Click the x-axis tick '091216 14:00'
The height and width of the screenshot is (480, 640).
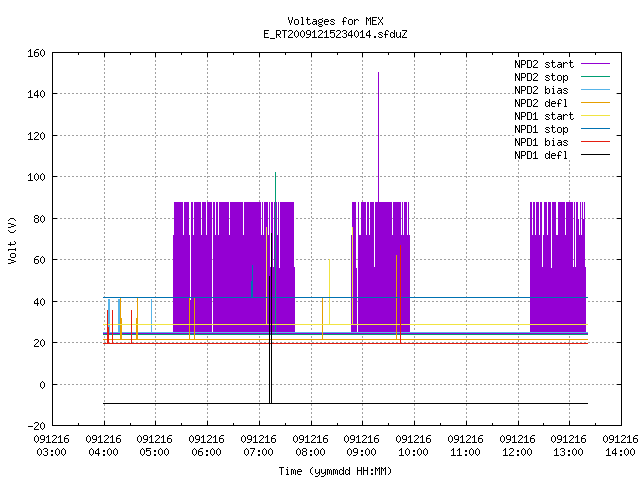pos(620,446)
